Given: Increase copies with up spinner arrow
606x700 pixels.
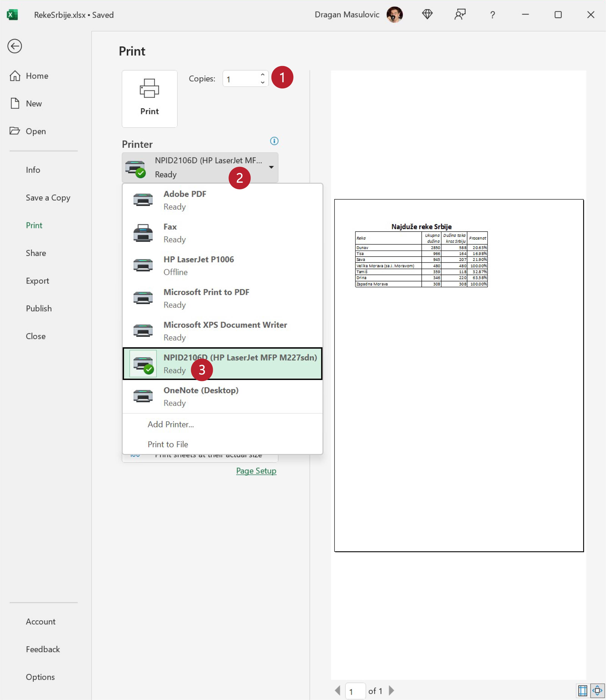Looking at the screenshot, I should pos(262,75).
